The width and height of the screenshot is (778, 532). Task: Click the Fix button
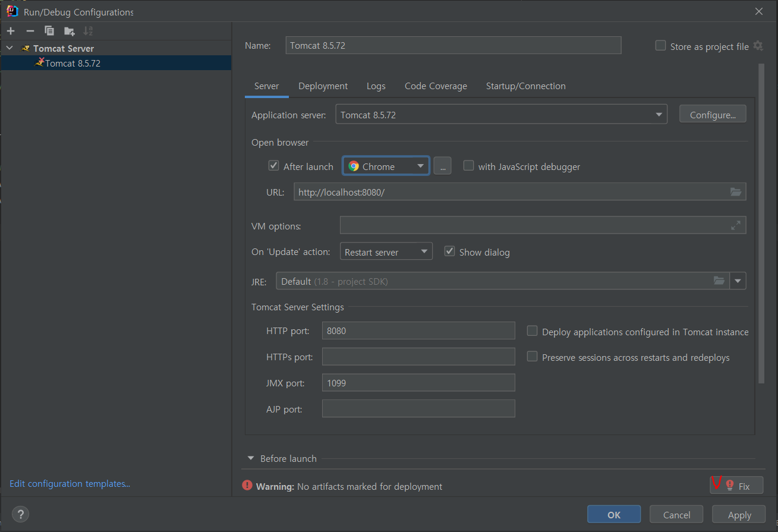click(x=736, y=486)
